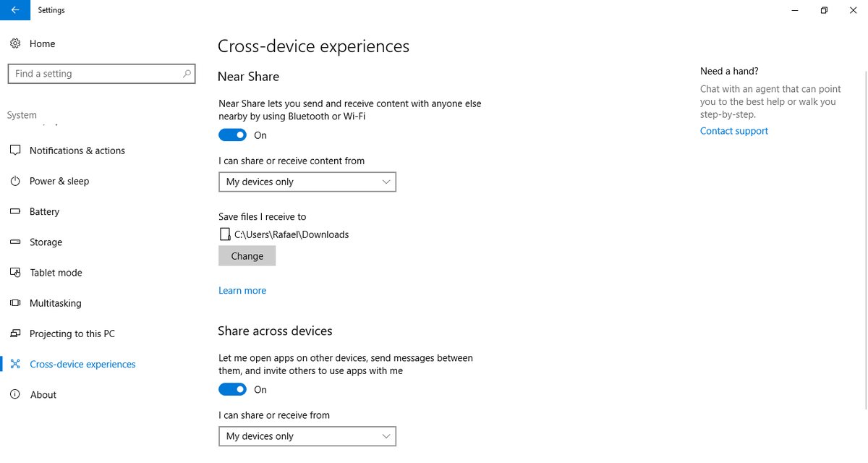868x463 pixels.
Task: Click the About info icon
Action: (x=15, y=394)
